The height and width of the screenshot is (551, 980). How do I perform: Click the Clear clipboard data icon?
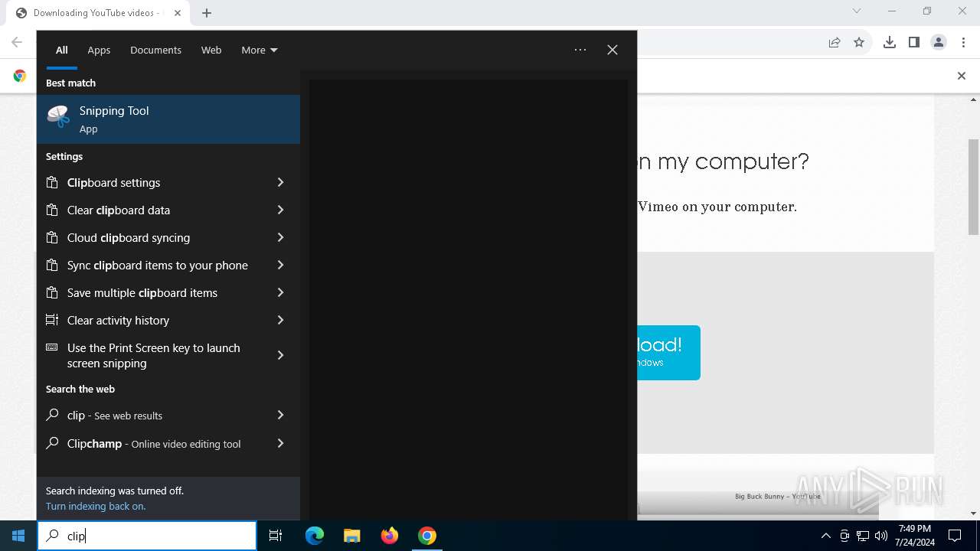pyautogui.click(x=52, y=210)
